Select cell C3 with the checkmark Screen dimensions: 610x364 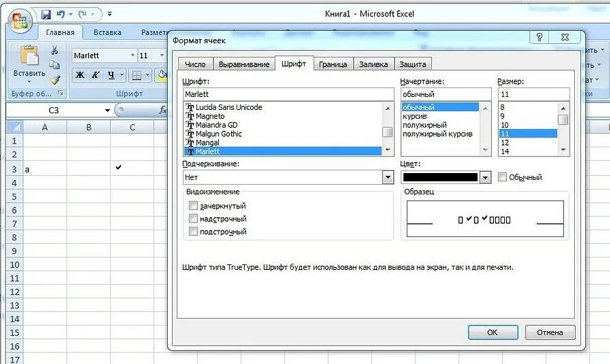click(132, 169)
